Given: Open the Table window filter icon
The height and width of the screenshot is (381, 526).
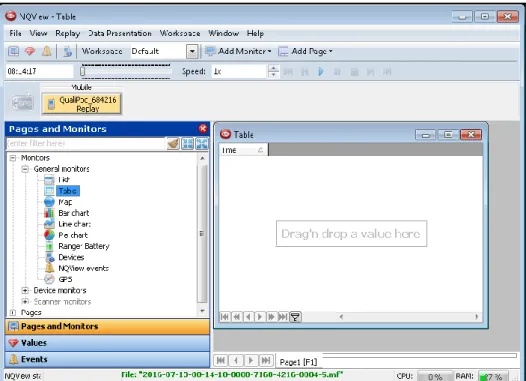Looking at the screenshot, I should click(295, 317).
